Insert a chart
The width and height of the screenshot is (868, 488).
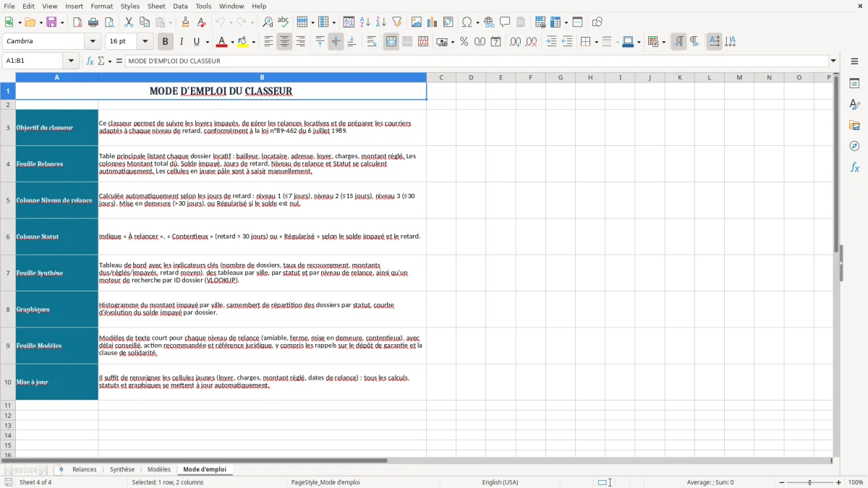[433, 22]
